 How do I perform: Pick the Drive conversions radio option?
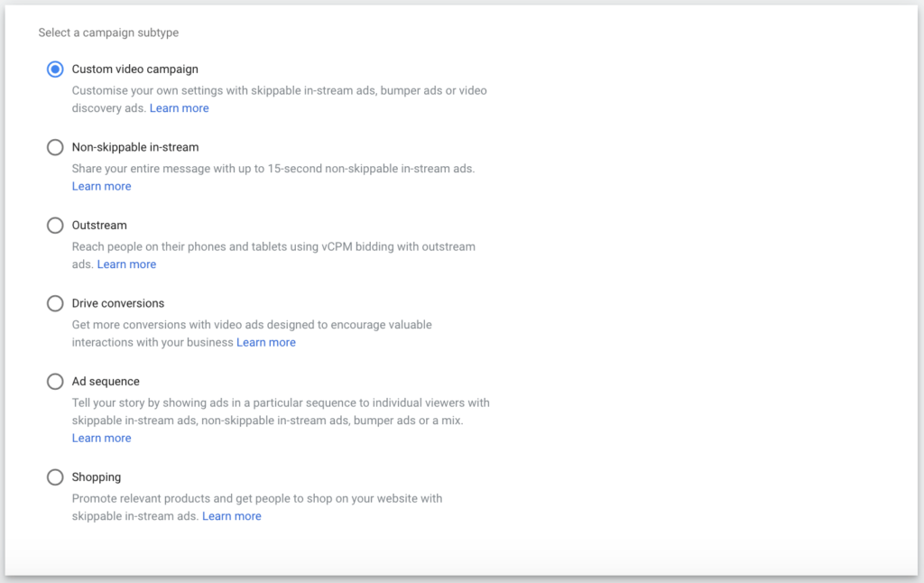[x=55, y=303]
